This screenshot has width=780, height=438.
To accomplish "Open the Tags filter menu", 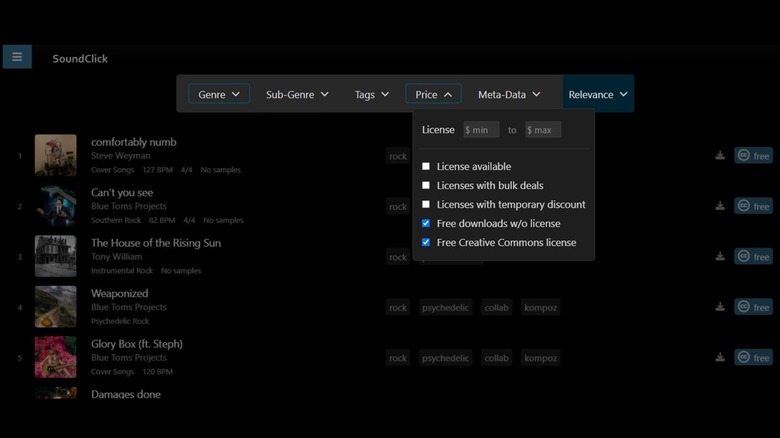I will (372, 94).
